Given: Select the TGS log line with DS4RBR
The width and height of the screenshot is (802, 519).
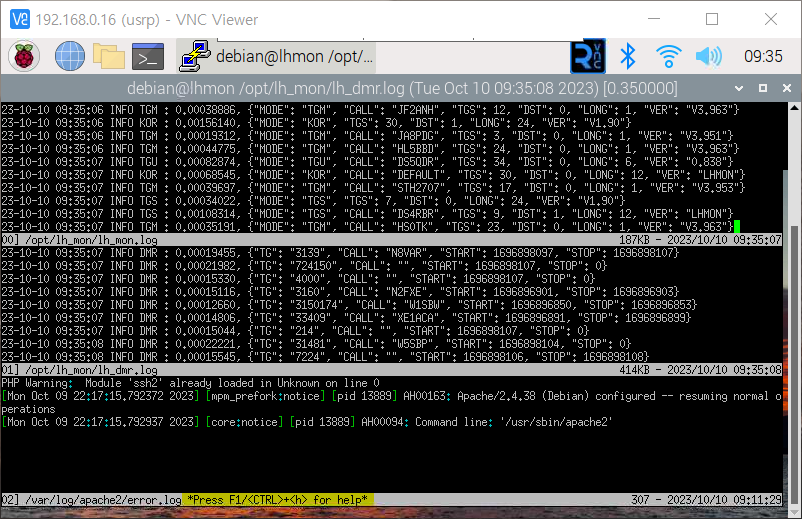Looking at the screenshot, I should 367,214.
